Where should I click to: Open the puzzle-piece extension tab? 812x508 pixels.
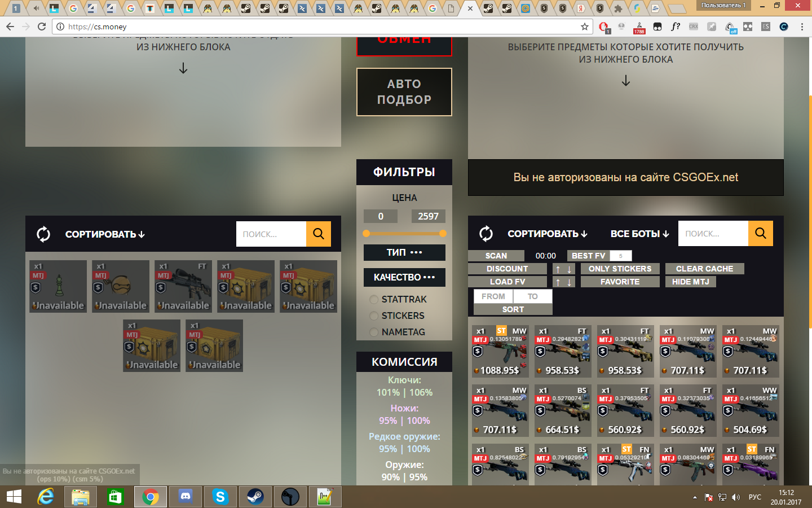click(x=619, y=8)
